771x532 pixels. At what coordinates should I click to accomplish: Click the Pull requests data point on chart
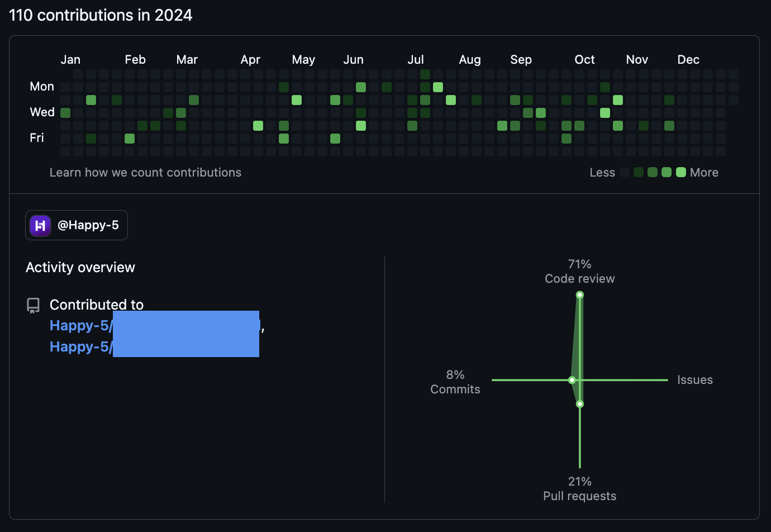580,403
